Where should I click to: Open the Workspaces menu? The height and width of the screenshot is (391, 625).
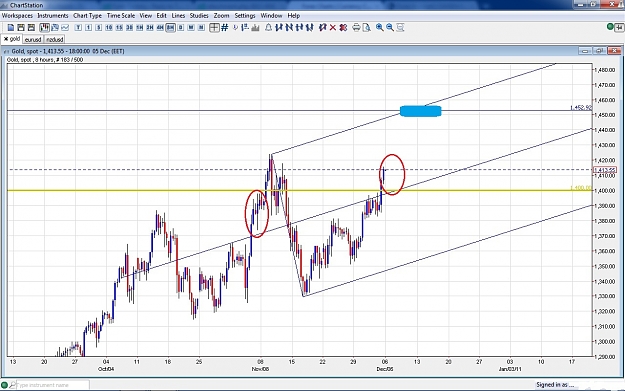point(17,16)
